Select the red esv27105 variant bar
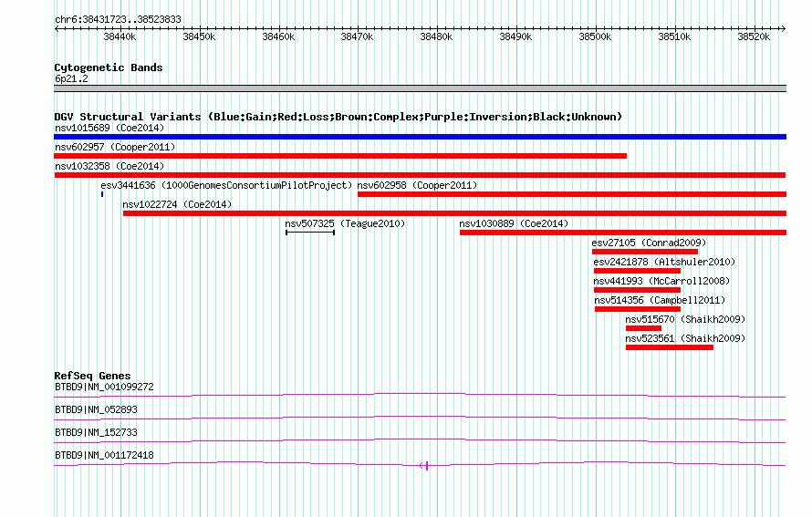Image resolution: width=812 pixels, height=517 pixels. point(645,252)
